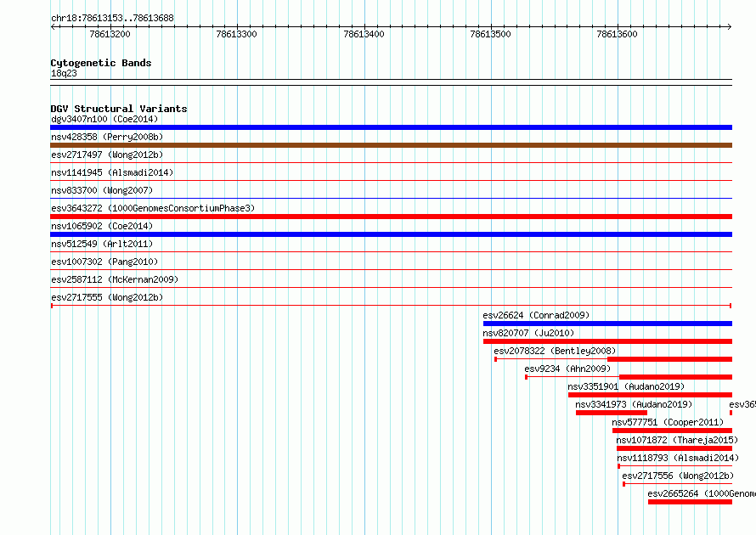
Task: Select the red nsv3341973 variant bar
Action: 612,413
